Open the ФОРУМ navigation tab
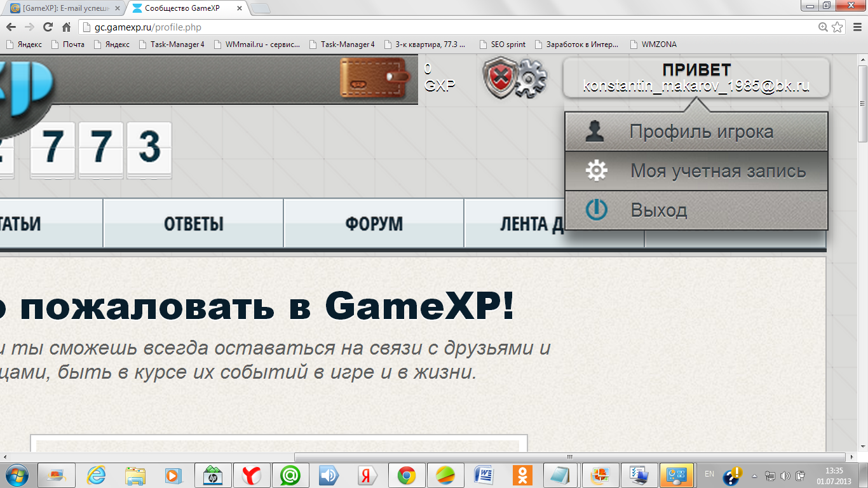This screenshot has width=868, height=488. point(374,224)
